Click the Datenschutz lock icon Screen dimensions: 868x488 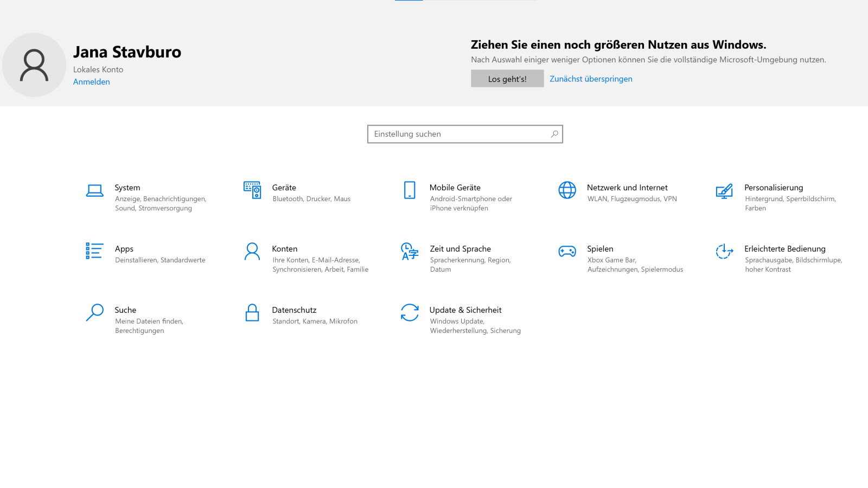[x=252, y=313]
